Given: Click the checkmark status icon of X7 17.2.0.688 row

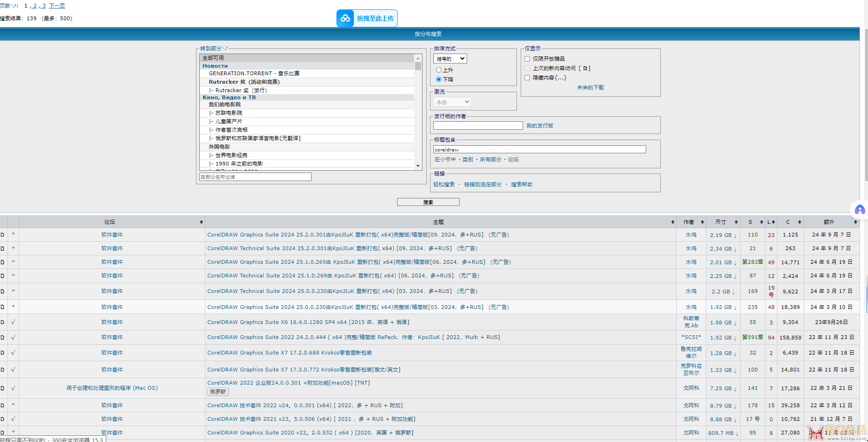Looking at the screenshot, I should pos(13,353).
